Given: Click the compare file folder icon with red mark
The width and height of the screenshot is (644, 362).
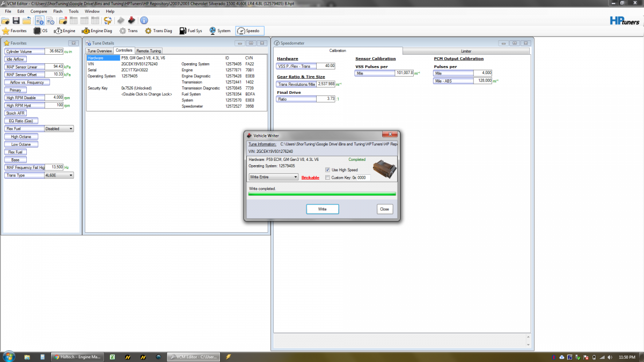Looking at the screenshot, I should pyautogui.click(x=63, y=20).
